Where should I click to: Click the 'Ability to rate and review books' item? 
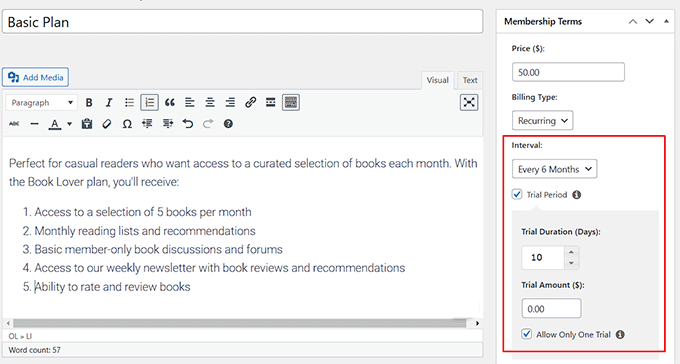pyautogui.click(x=112, y=287)
